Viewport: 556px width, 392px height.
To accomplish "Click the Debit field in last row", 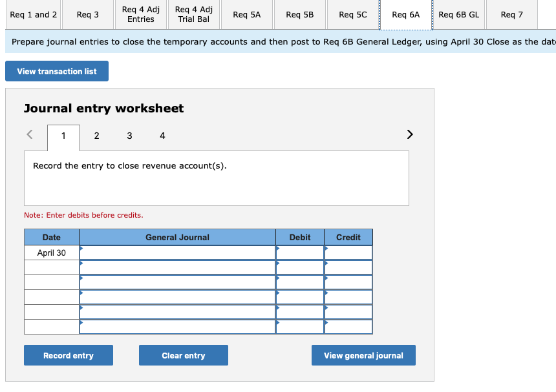I will (x=300, y=327).
